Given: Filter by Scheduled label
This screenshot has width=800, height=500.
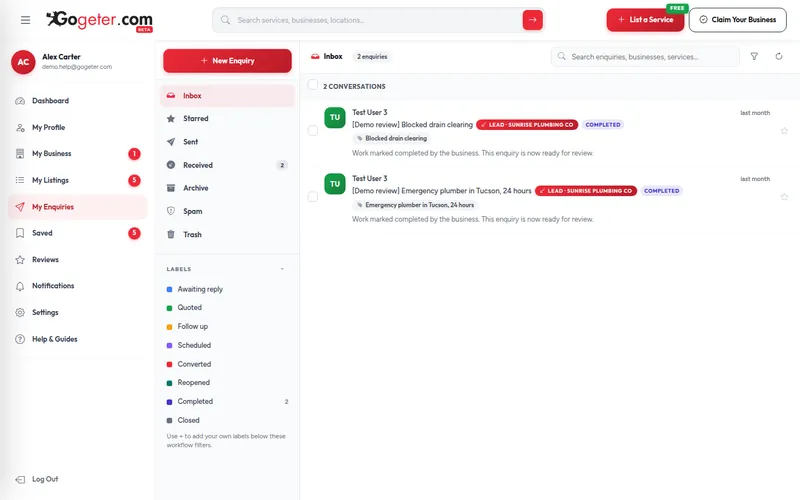Looking at the screenshot, I should [x=228, y=345].
